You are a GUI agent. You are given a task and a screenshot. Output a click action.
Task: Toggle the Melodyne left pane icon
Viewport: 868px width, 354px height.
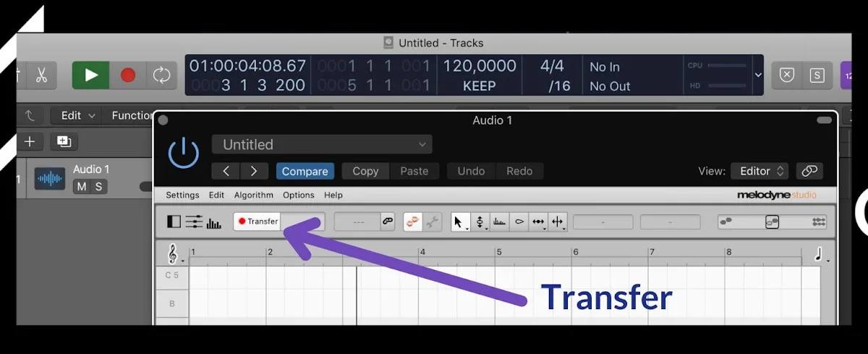click(x=174, y=222)
